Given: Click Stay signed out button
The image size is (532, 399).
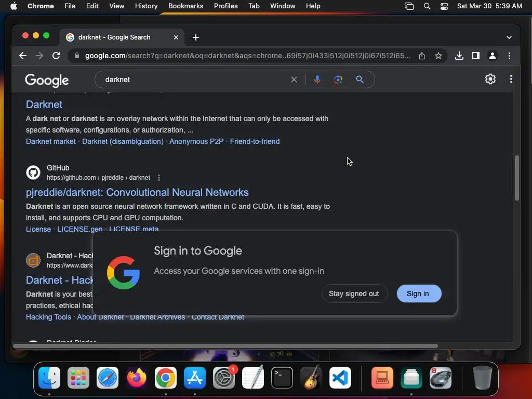Looking at the screenshot, I should [x=354, y=294].
